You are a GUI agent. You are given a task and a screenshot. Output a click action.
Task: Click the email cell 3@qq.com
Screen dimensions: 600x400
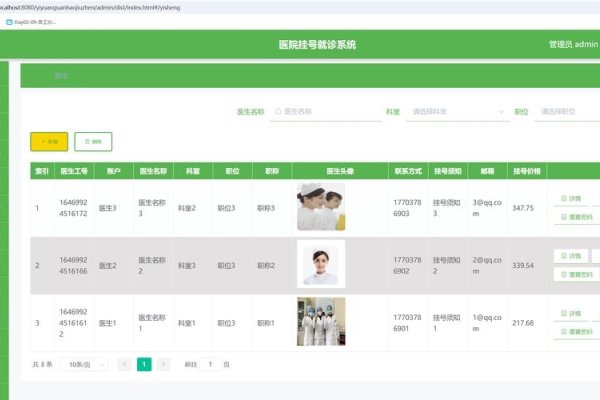click(x=487, y=208)
